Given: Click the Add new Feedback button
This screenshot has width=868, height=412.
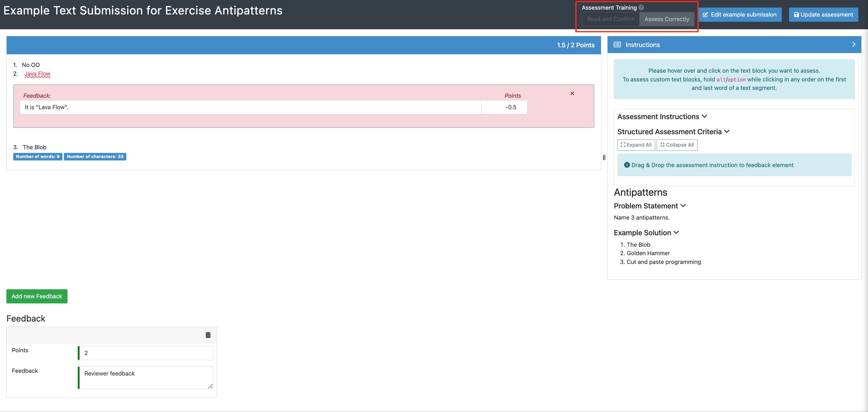Looking at the screenshot, I should pyautogui.click(x=36, y=296).
